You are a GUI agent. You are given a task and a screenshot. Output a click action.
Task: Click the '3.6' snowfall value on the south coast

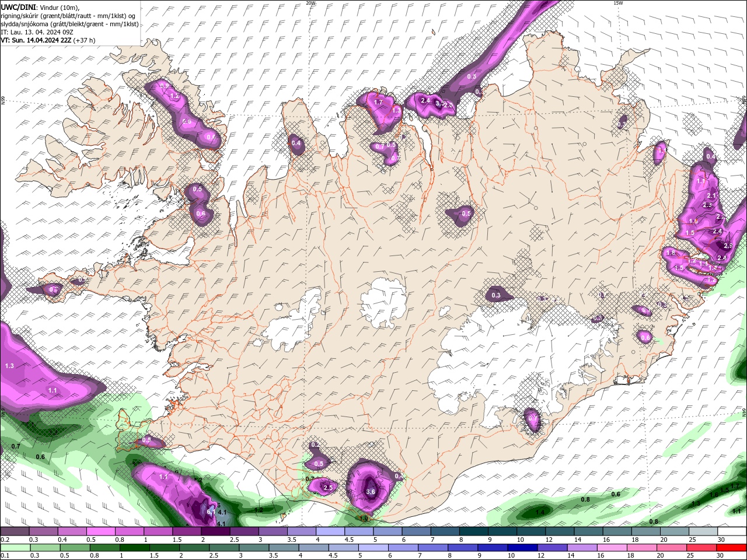[x=371, y=492]
